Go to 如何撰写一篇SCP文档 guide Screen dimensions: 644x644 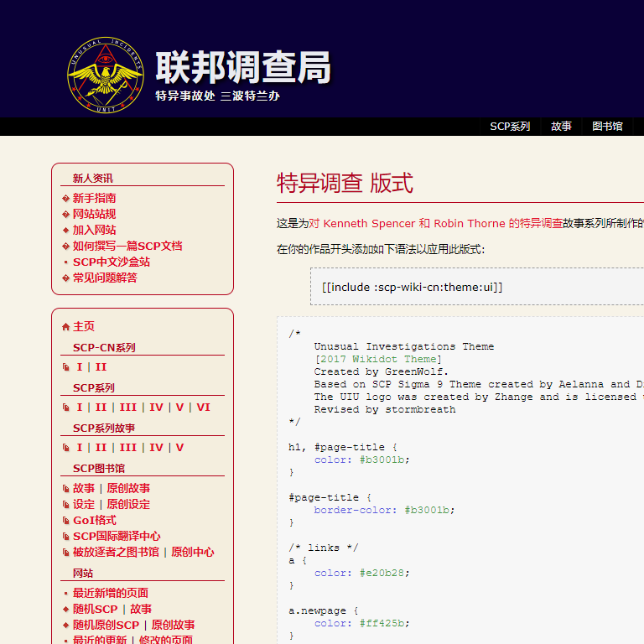point(127,247)
